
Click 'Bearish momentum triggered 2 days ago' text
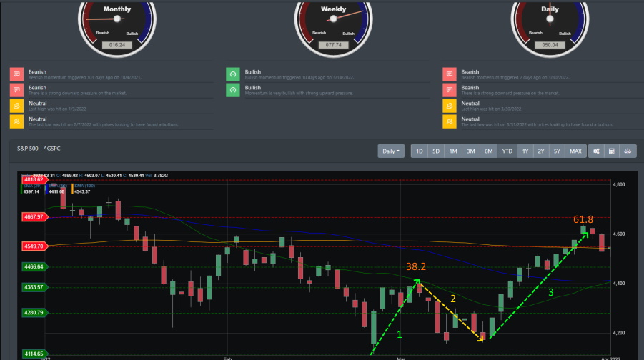click(x=515, y=78)
